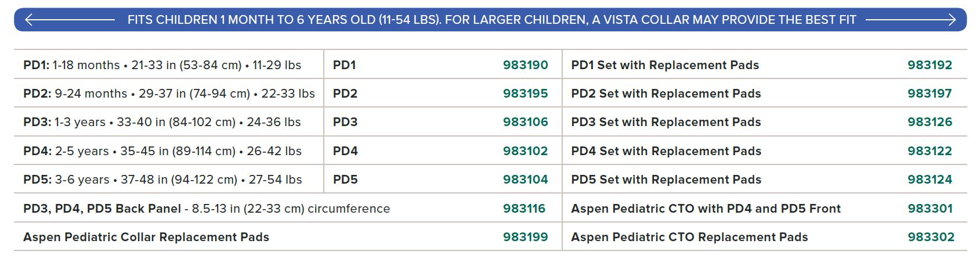Open Back Panel part number 983116

[x=524, y=209]
